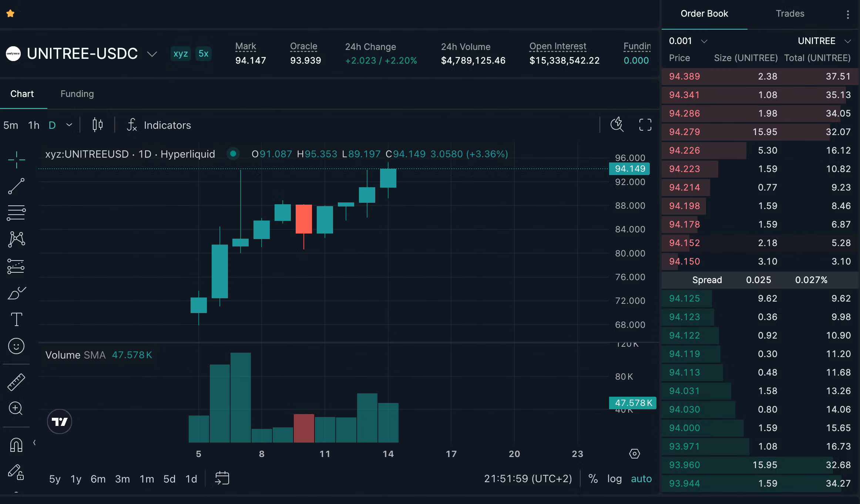Click the 94.149 current price label
The height and width of the screenshot is (504, 860).
(629, 169)
